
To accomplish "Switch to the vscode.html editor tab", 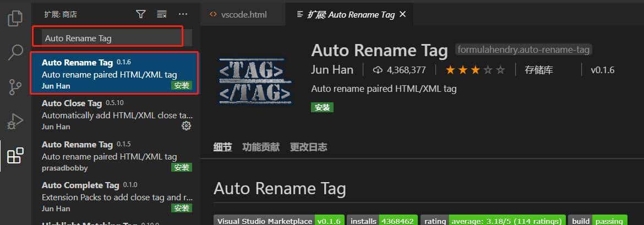I will [243, 14].
